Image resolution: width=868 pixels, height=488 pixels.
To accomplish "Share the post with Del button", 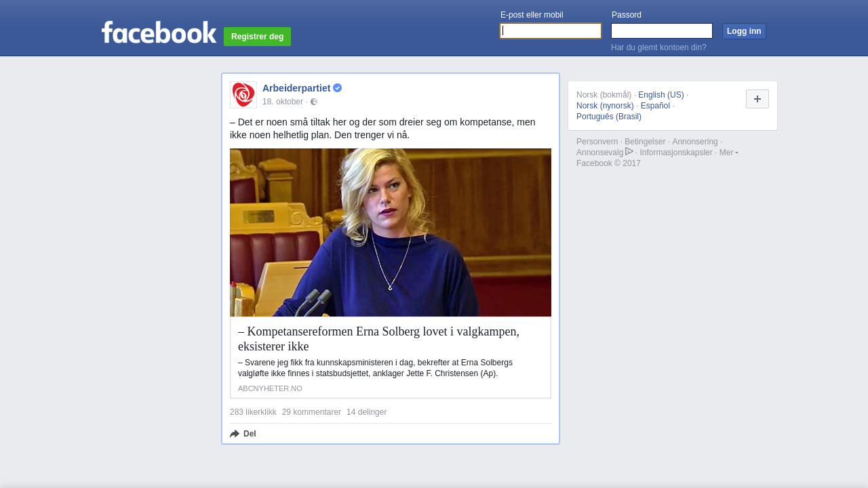I will coord(243,434).
